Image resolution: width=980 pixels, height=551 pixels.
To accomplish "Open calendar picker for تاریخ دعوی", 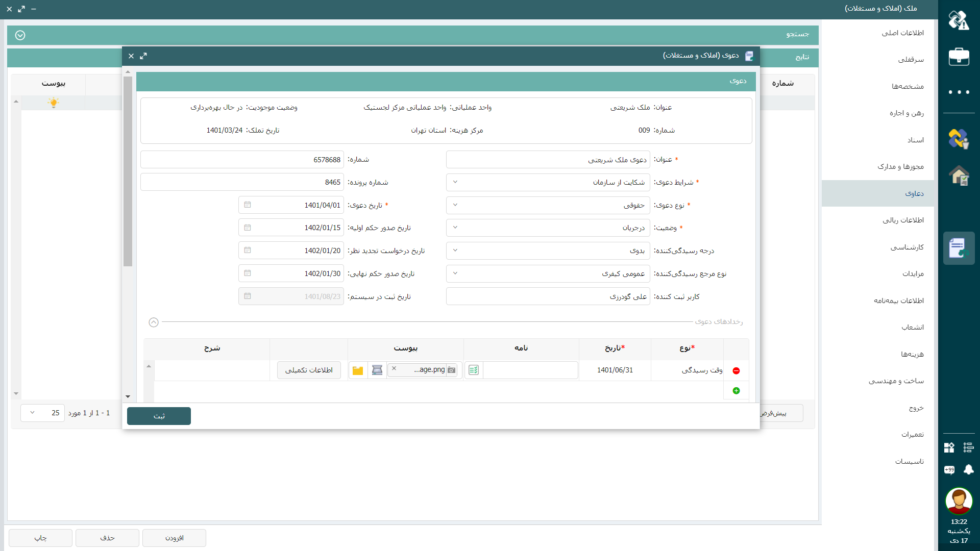I will click(248, 205).
